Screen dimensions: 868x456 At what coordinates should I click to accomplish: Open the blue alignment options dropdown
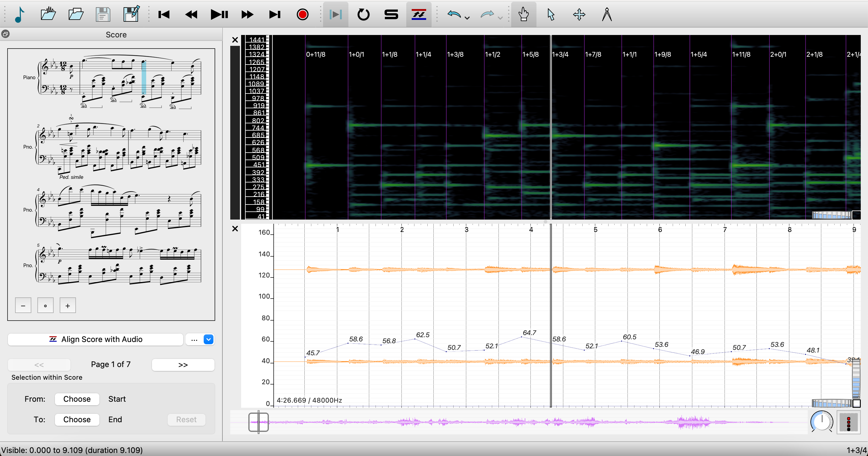pos(209,339)
